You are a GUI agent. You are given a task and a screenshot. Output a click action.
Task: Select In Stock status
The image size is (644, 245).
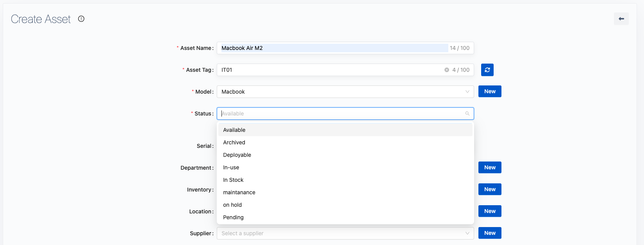(233, 180)
